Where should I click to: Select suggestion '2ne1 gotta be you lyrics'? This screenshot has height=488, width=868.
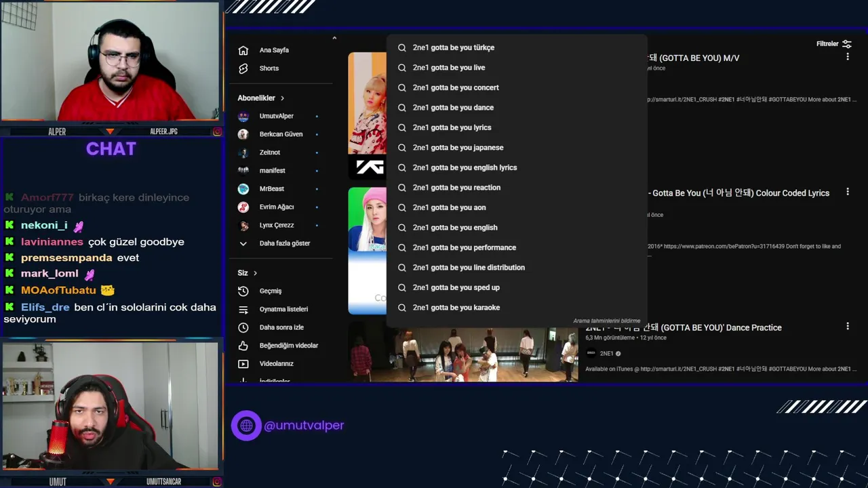517,127
